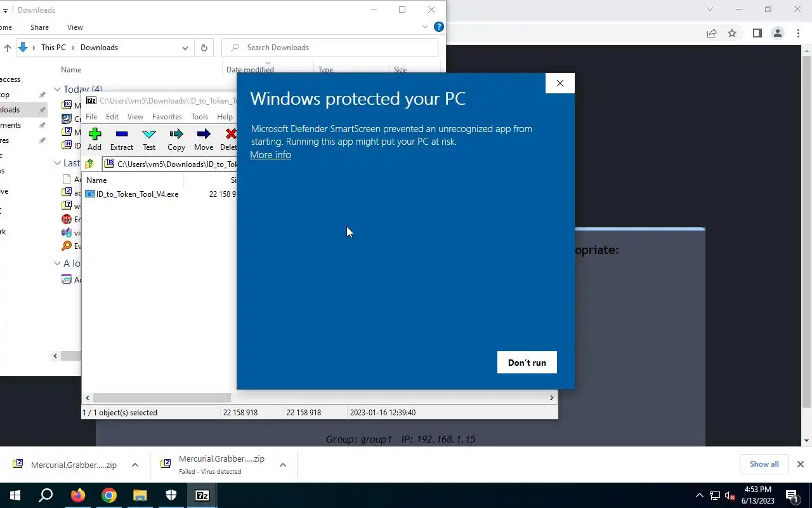The width and height of the screenshot is (812, 508).
Task: Show hidden system tray icons
Action: coord(699,495)
